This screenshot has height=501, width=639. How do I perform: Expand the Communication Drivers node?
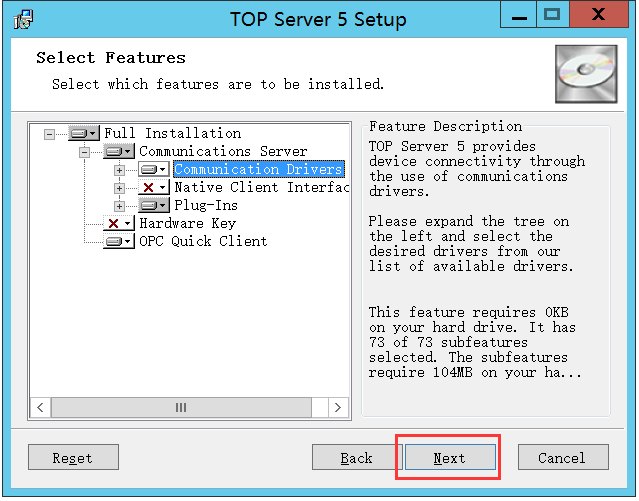(119, 169)
